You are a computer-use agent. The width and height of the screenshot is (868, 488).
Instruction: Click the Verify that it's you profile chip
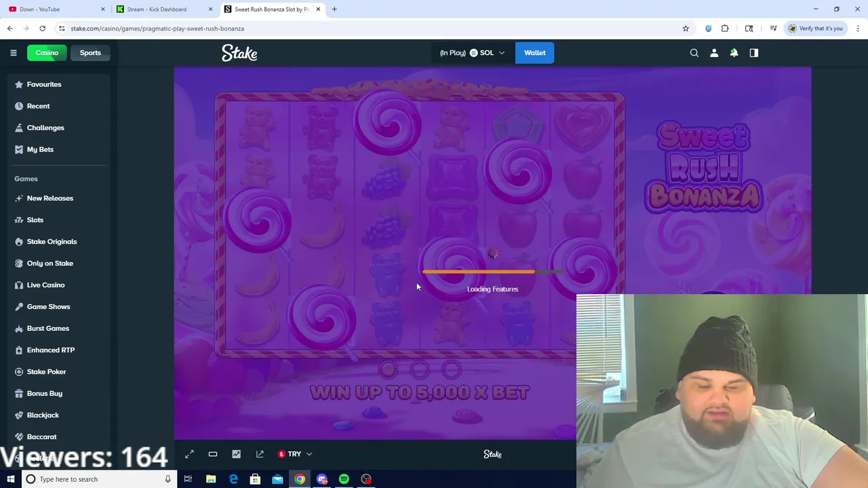pyautogui.click(x=816, y=28)
